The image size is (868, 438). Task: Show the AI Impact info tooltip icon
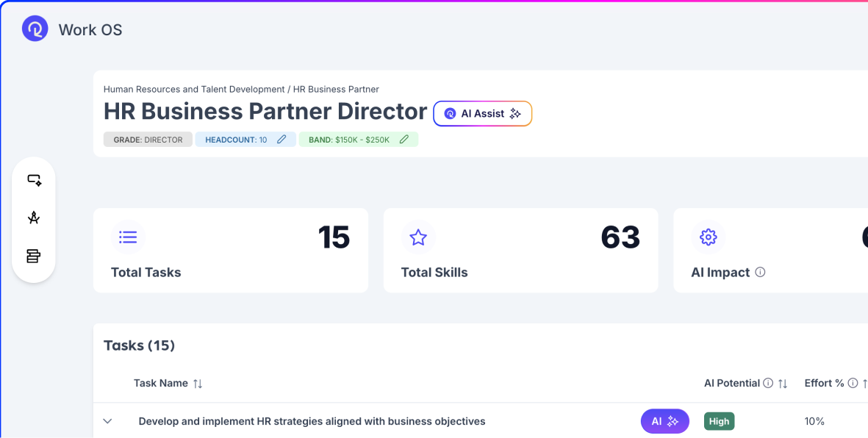coord(760,272)
